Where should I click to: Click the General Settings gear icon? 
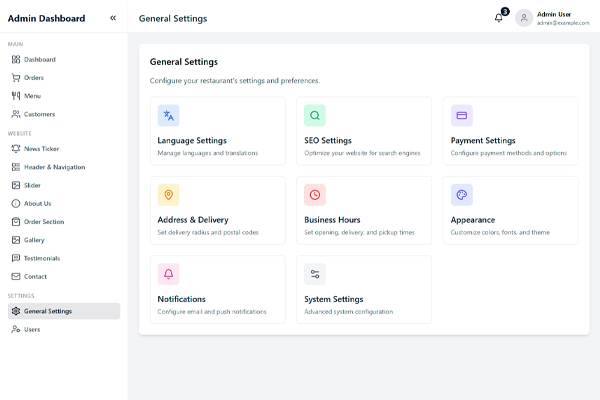click(16, 311)
